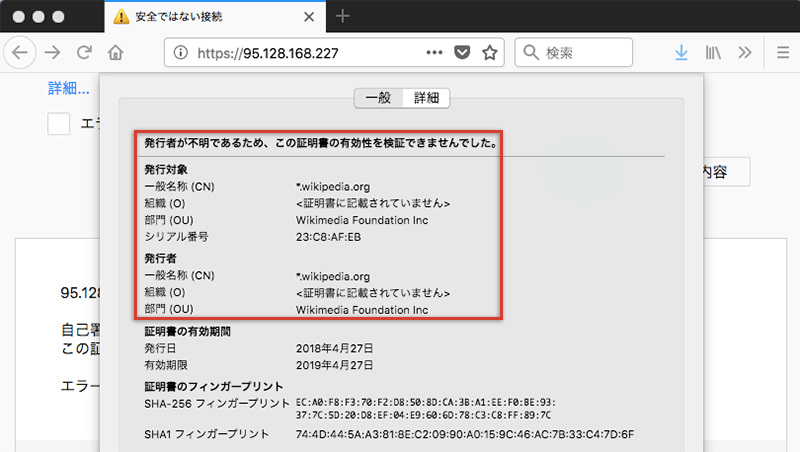Click the 有効期限 label

(166, 365)
